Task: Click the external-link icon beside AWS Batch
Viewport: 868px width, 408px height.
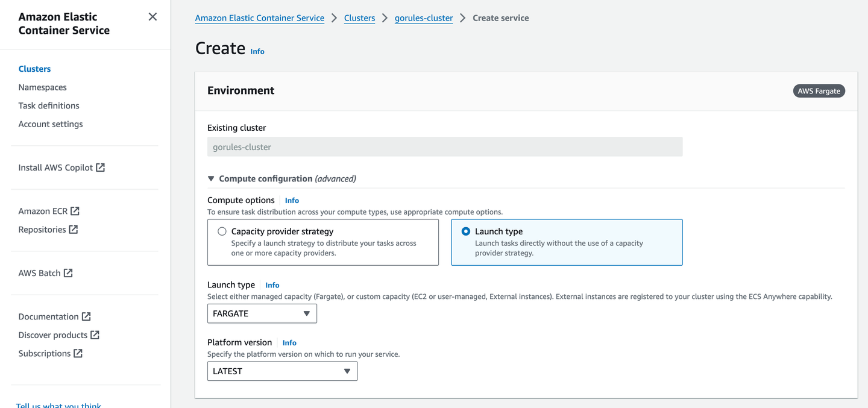Action: click(x=68, y=273)
